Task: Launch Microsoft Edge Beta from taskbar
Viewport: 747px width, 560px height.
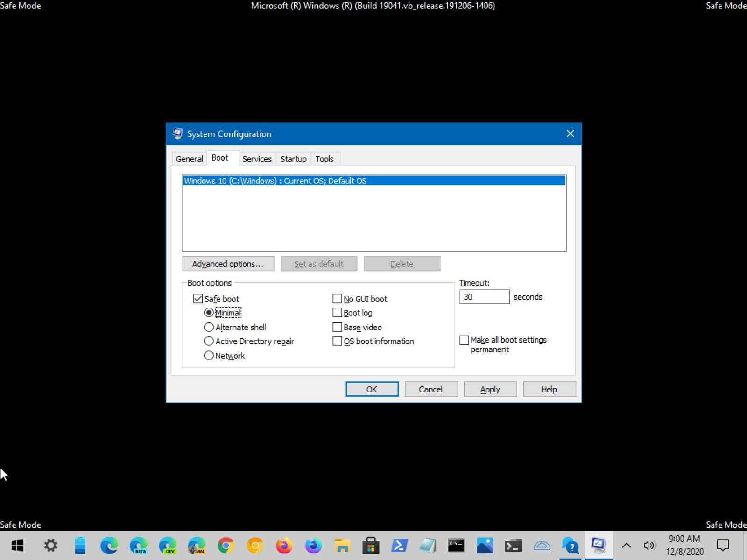Action: click(x=138, y=545)
